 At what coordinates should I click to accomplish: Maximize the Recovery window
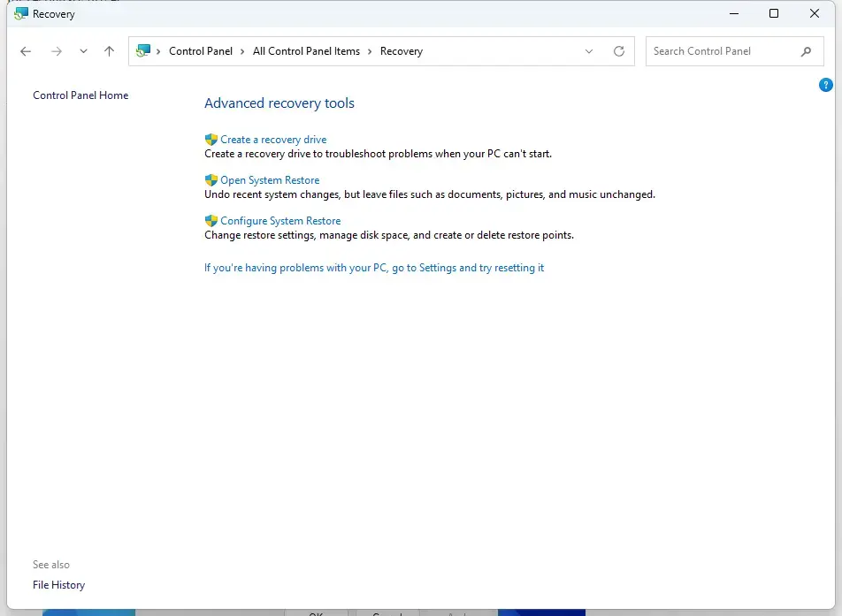(x=774, y=13)
